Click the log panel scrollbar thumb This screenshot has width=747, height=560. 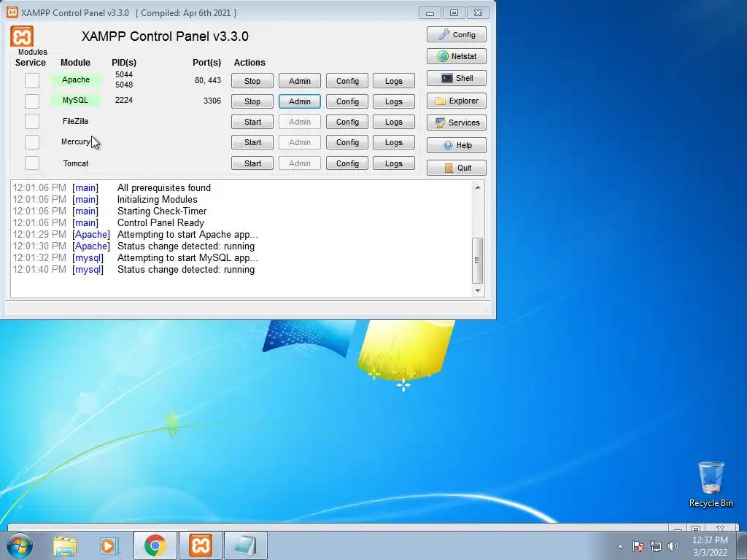click(477, 260)
